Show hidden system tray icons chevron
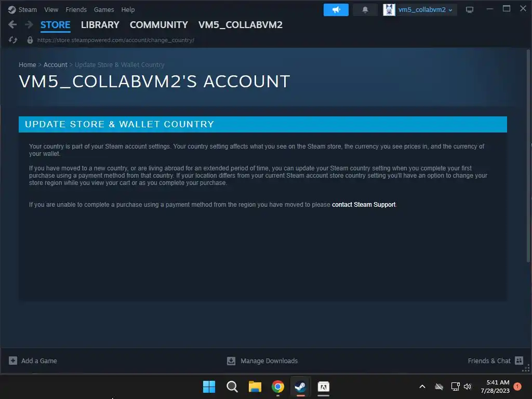The width and height of the screenshot is (532, 399). click(x=422, y=387)
